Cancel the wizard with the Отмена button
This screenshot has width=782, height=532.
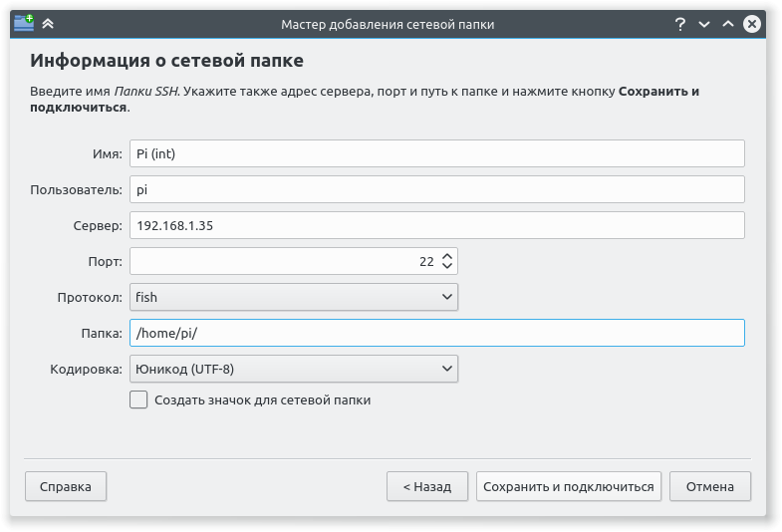710,486
